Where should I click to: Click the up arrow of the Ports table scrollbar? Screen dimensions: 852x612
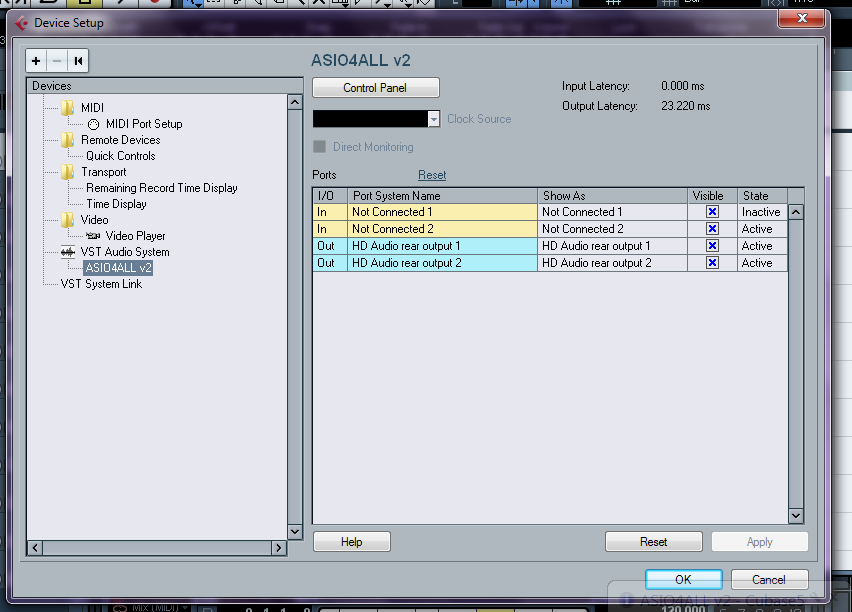796,212
